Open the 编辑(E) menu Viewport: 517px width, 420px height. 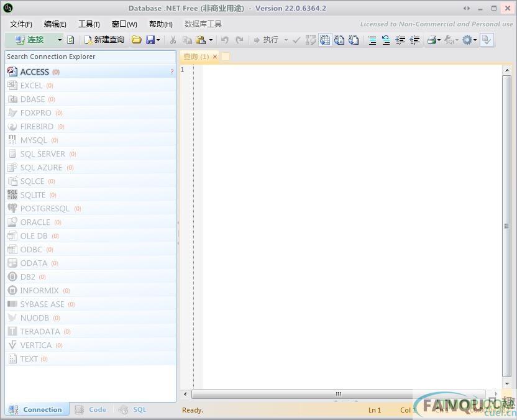pyautogui.click(x=55, y=24)
